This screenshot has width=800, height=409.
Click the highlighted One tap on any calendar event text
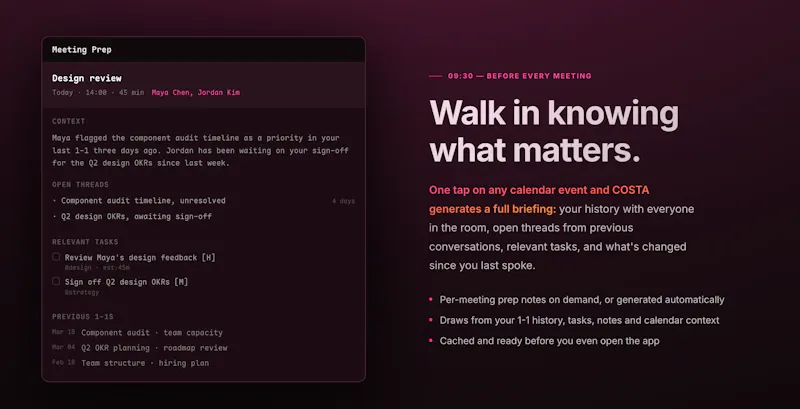pyautogui.click(x=539, y=199)
